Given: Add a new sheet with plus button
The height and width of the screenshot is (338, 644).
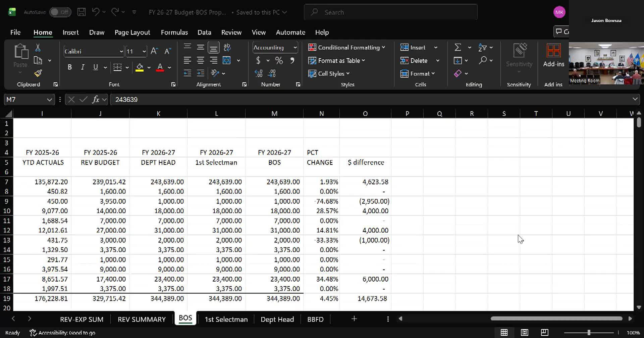Looking at the screenshot, I should (354, 319).
